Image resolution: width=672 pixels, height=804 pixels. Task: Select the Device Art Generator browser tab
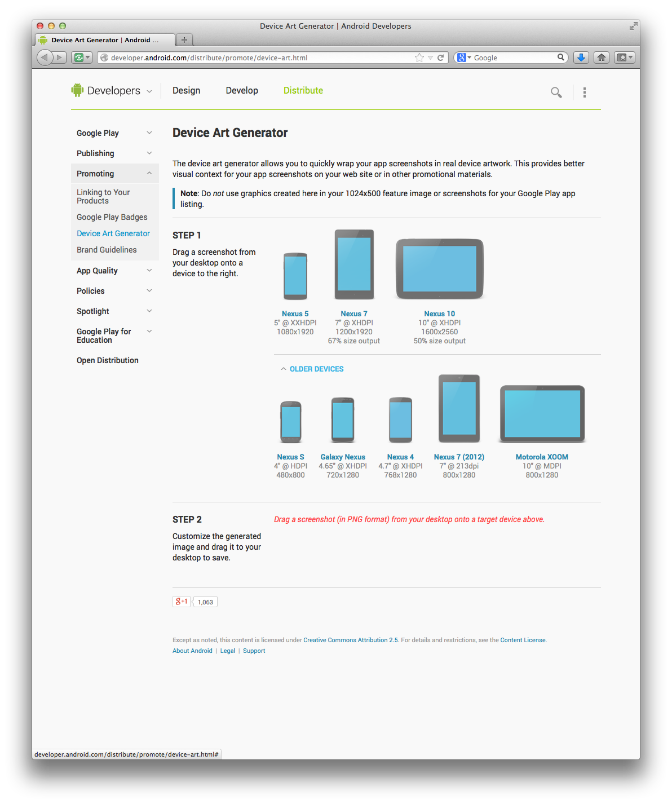point(105,40)
